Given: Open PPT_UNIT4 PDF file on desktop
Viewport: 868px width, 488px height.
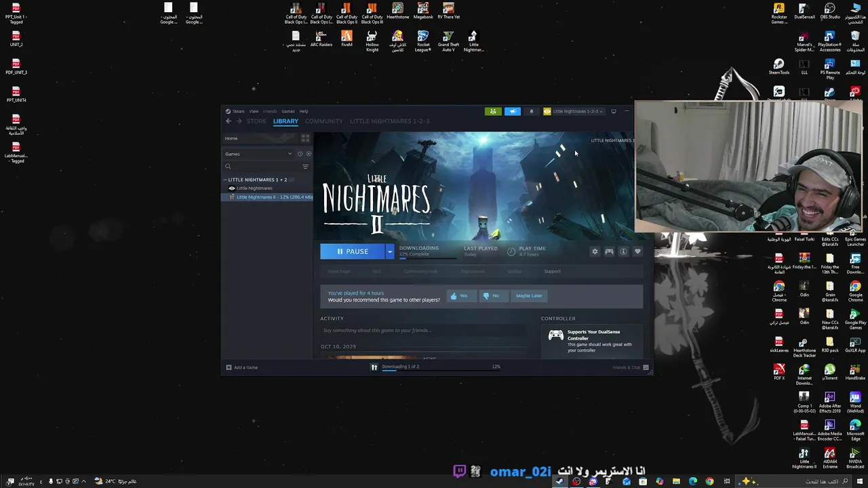Looking at the screenshot, I should (x=16, y=94).
